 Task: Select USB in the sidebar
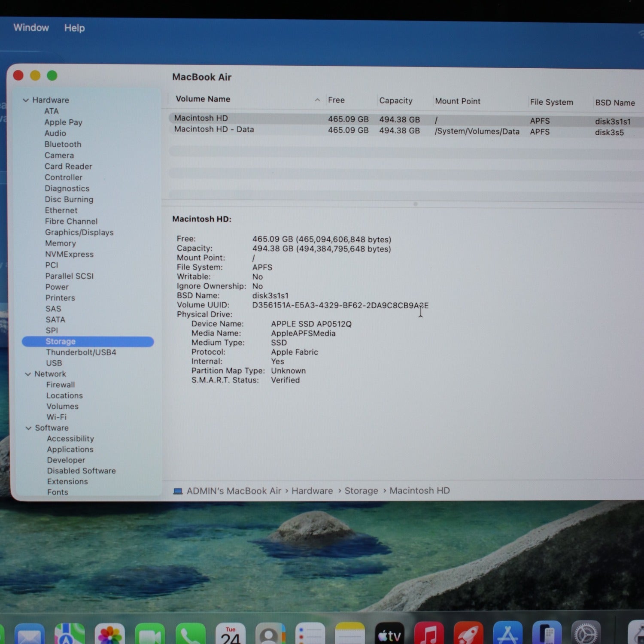(x=54, y=363)
